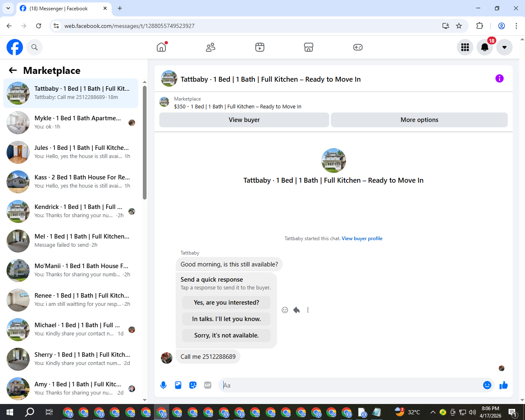This screenshot has height=420, width=525.
Task: Open the three-dot more menu beside quick responses
Action: coord(308,310)
